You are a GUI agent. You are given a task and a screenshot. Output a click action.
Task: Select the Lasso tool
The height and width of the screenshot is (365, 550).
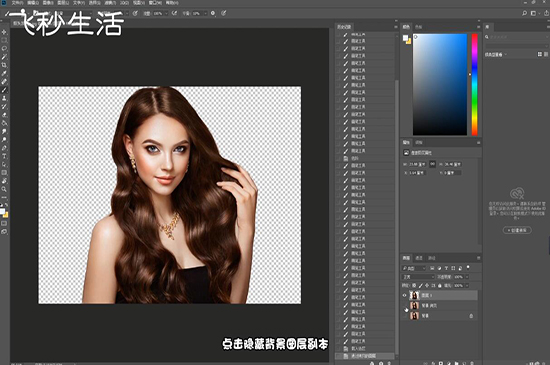[4, 49]
